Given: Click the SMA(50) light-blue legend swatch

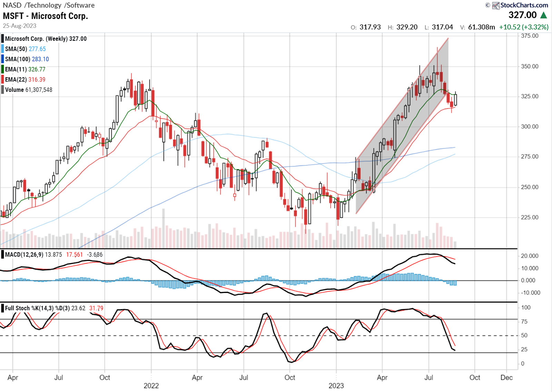Looking at the screenshot, I should pos(3,49).
